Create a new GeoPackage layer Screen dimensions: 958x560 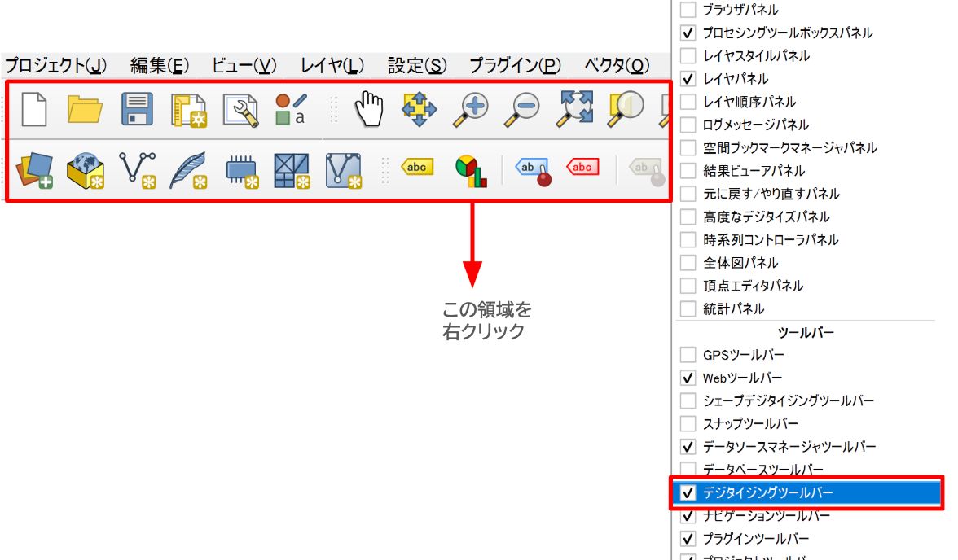[x=86, y=170]
